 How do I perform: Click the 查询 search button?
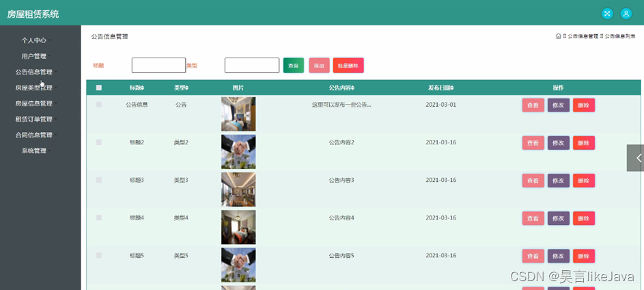pos(294,66)
